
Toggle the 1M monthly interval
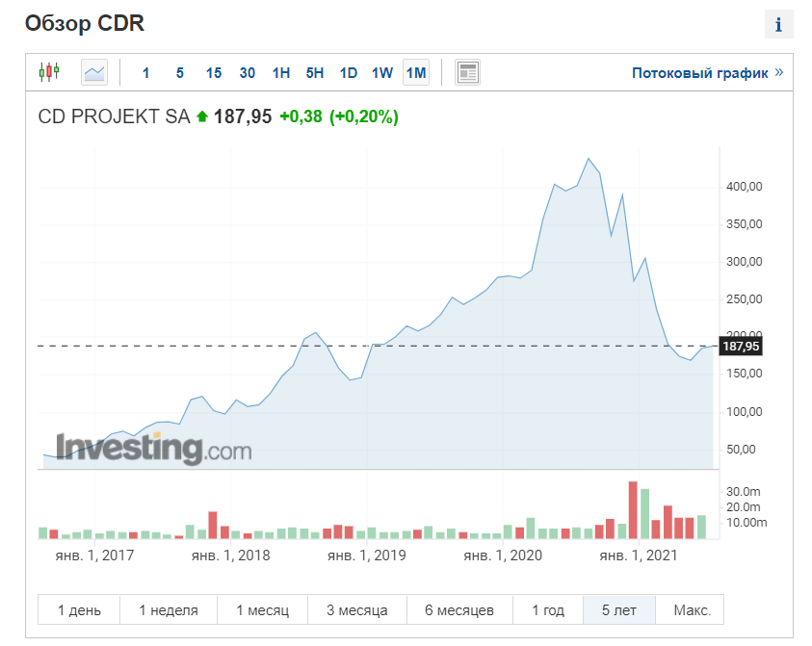(416, 73)
